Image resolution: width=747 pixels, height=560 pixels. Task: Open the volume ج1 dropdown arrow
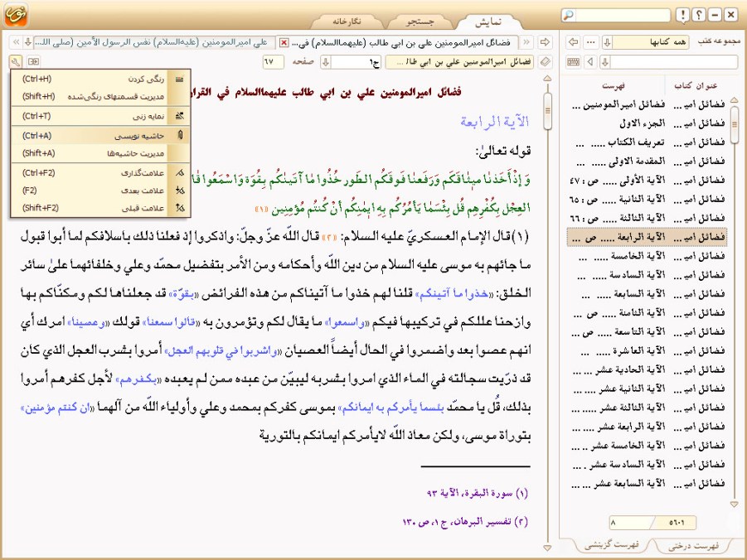click(x=325, y=62)
